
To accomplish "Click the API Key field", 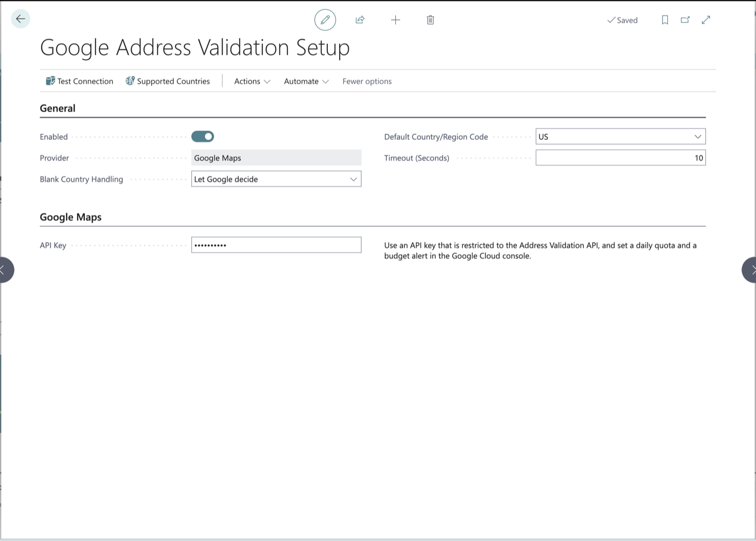I will coord(276,245).
